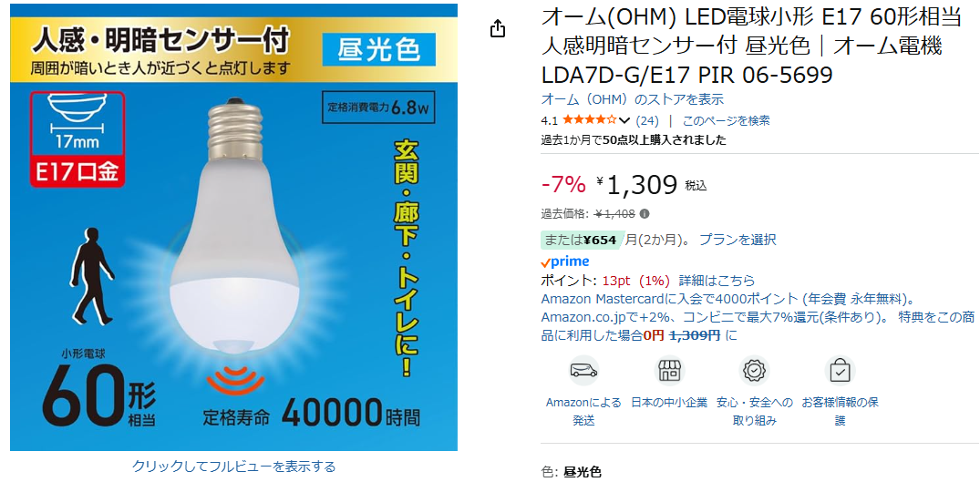Click the お客様情報の保護 text label
Viewport: 980px width, 482px height.
[840, 411]
